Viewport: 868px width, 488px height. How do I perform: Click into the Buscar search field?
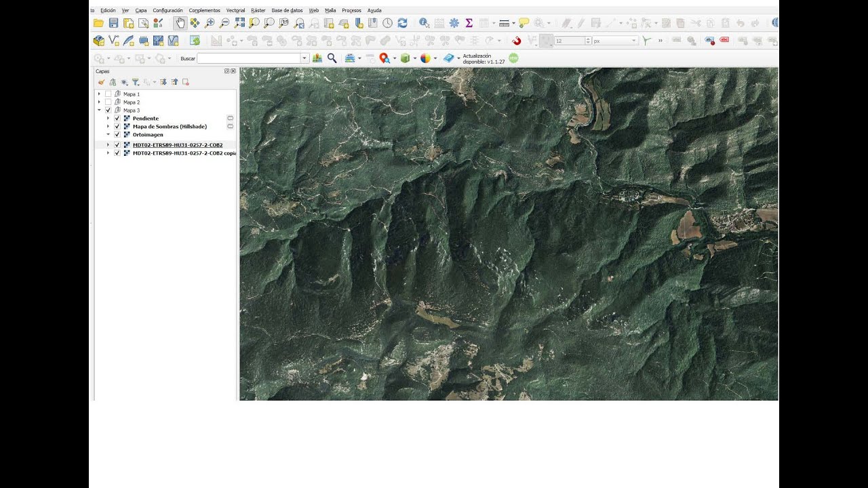[248, 58]
